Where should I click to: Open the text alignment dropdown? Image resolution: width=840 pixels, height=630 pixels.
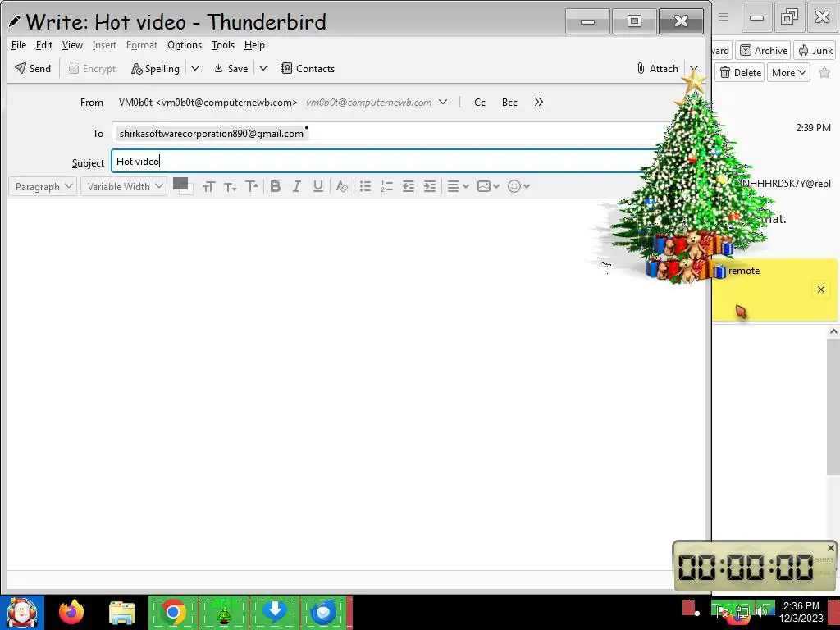tap(458, 186)
